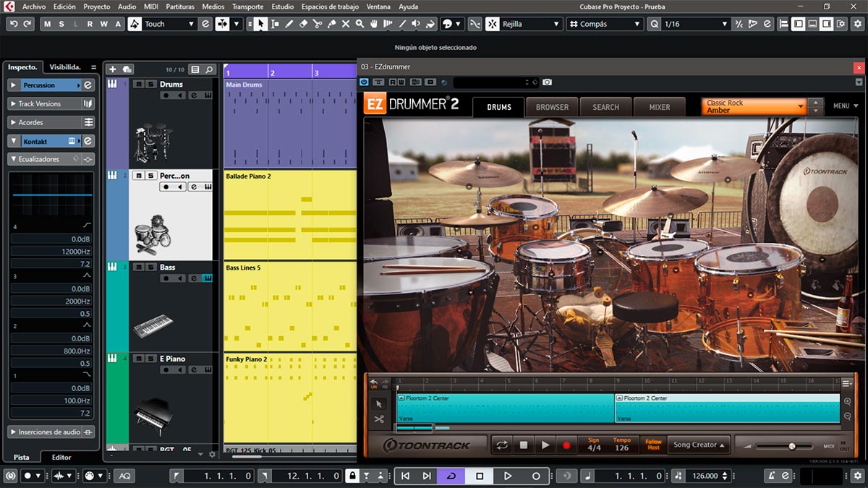This screenshot has height=488, width=868.
Task: Switch to the Editor tab in inspector
Action: pos(61,458)
